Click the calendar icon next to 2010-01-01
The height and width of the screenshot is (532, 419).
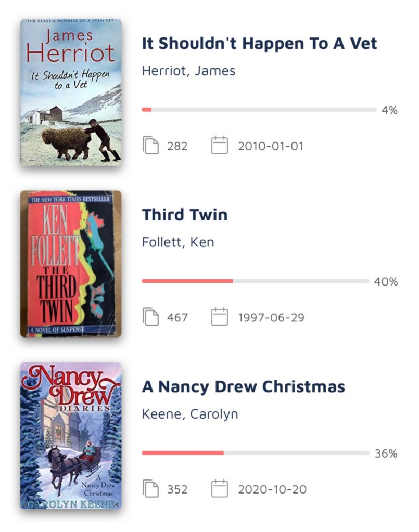[220, 146]
